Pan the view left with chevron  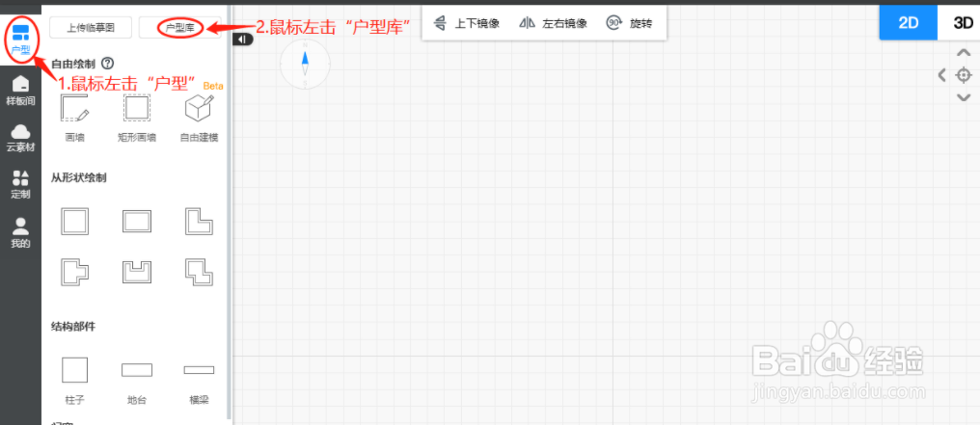point(941,75)
